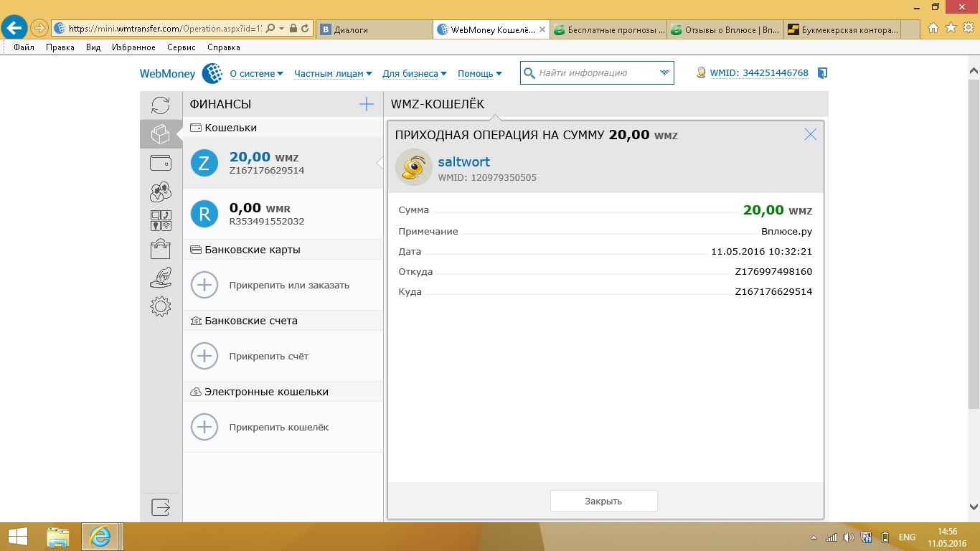The height and width of the screenshot is (551, 980).
Task: Click the browser forward arrow button
Action: point(39,29)
